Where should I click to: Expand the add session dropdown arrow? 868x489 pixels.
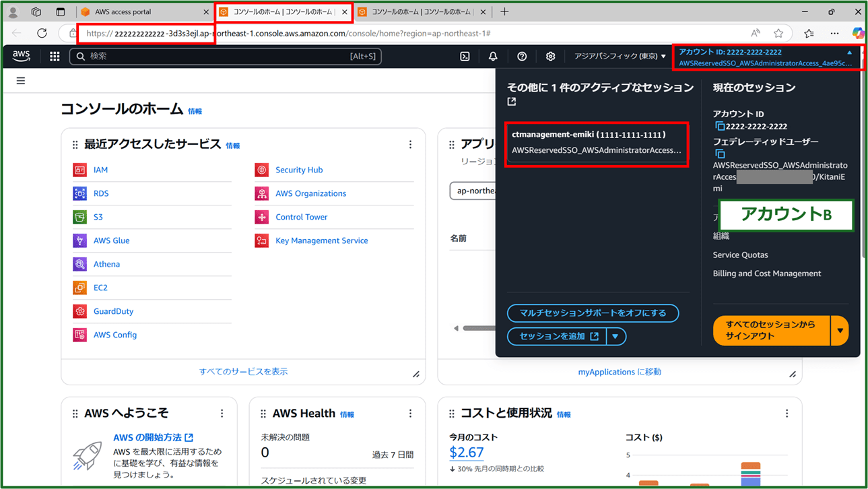pyautogui.click(x=615, y=336)
